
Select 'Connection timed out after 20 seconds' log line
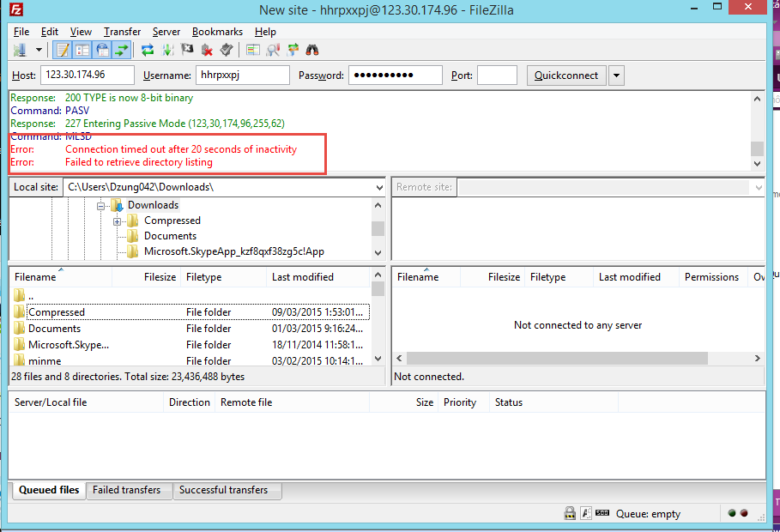coord(180,149)
